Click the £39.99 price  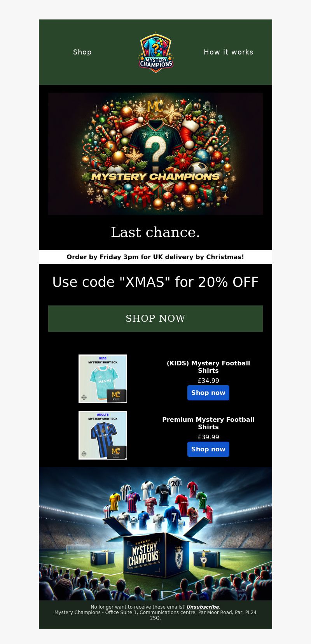tap(208, 437)
